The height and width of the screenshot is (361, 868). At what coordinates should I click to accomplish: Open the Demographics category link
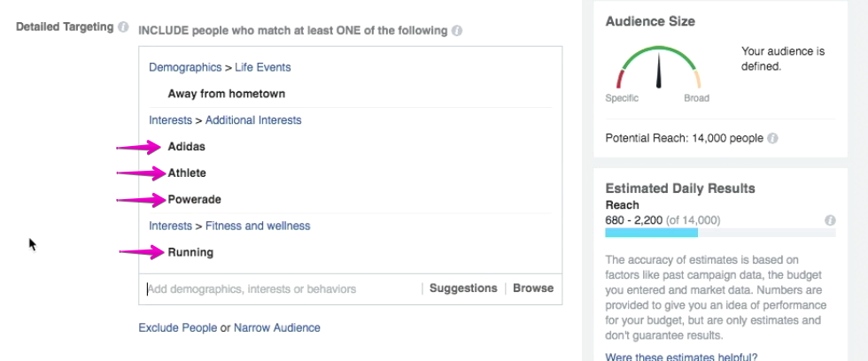pyautogui.click(x=185, y=67)
